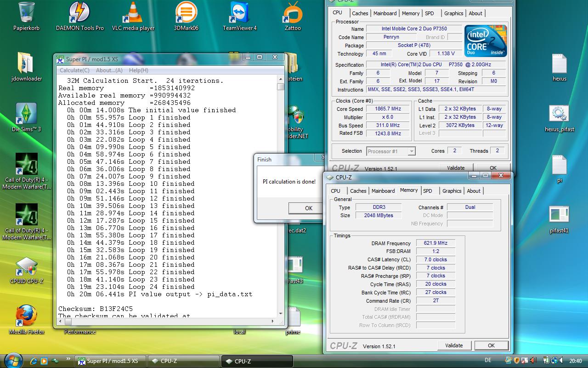Switch to Graphics tab in lower CPU-Z

click(x=452, y=191)
